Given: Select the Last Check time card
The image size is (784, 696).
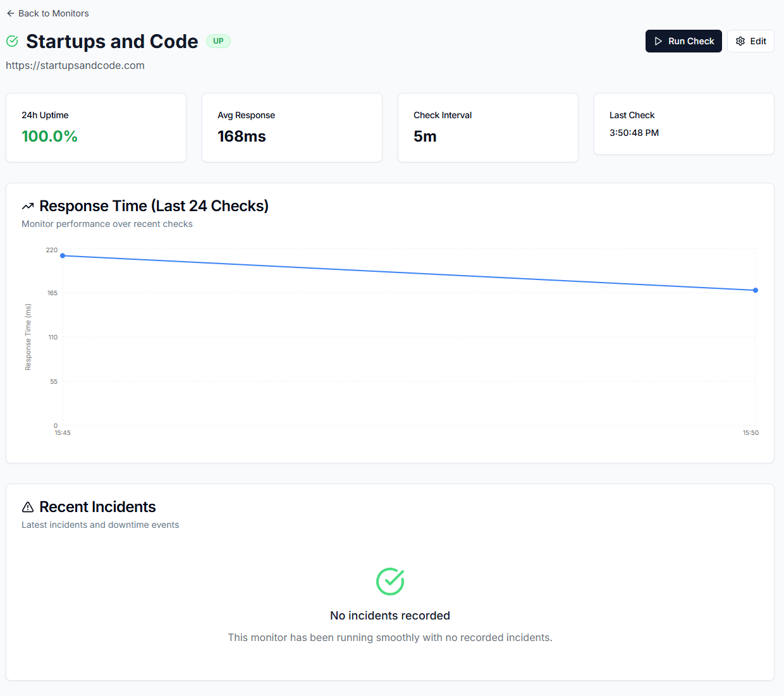Looking at the screenshot, I should pos(684,124).
